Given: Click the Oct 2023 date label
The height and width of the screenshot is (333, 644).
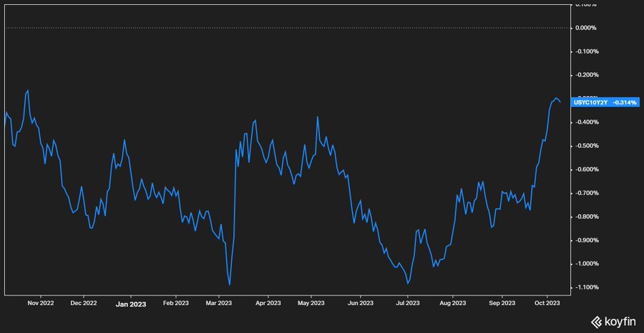Looking at the screenshot, I should (x=547, y=303).
